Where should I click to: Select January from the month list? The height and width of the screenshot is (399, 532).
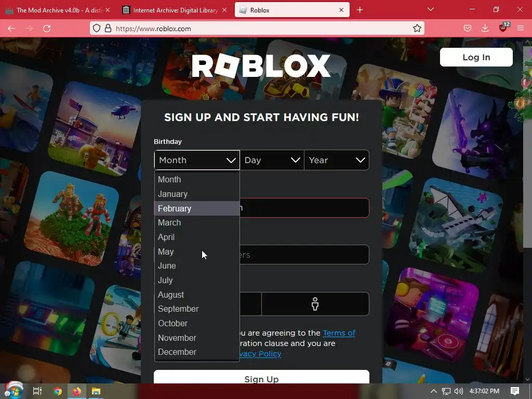(197, 194)
